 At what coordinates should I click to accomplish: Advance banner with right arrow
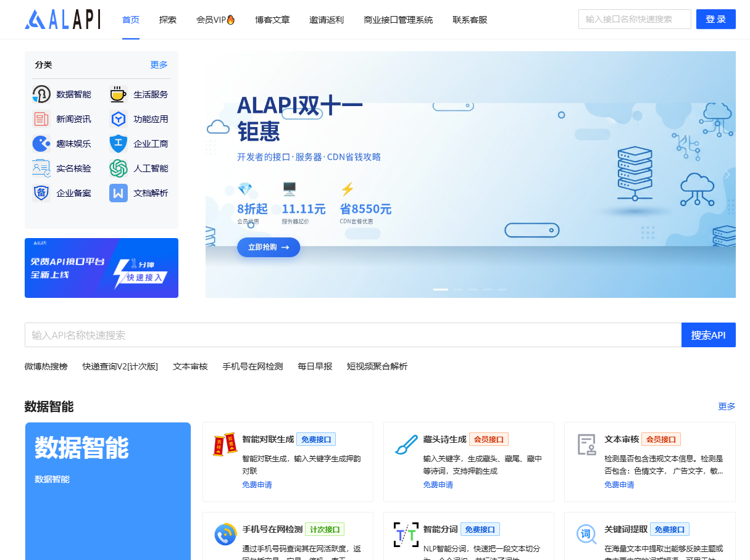(x=727, y=175)
